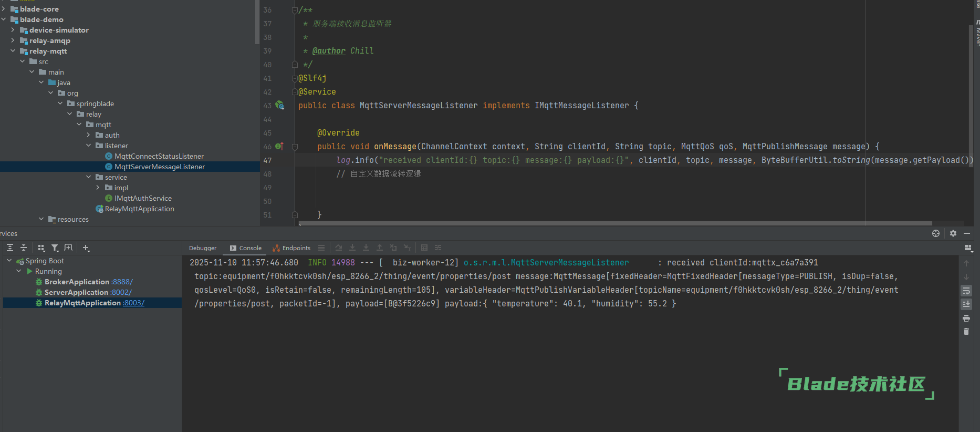The image size is (980, 432).
Task: Collapse the onMessage method fold marker
Action: [295, 147]
